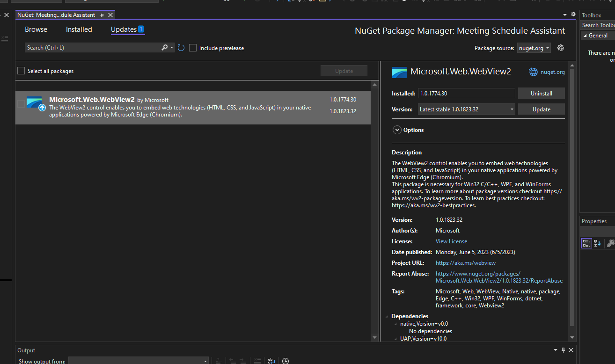Sort Properties alphabetically
This screenshot has height=364, width=615.
coord(597,243)
